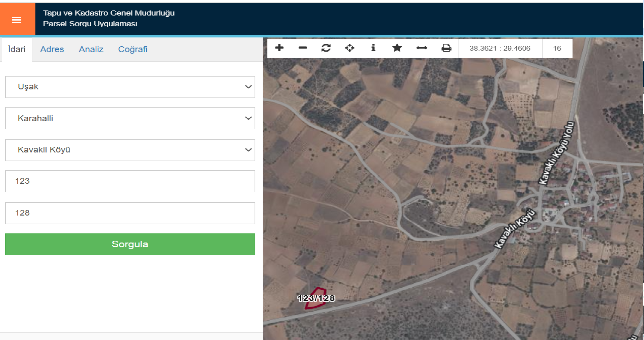Go to the Analiz tab
644x340 pixels.
point(91,49)
